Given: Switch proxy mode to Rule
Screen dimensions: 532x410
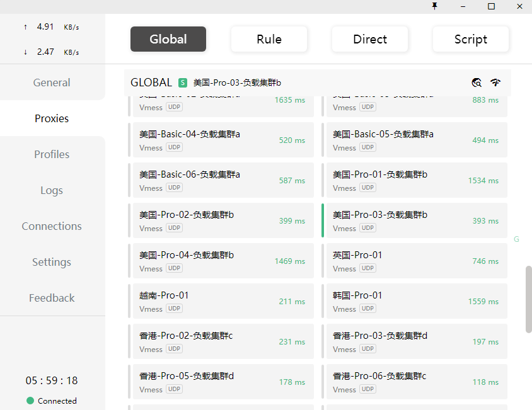Looking at the screenshot, I should 269,39.
